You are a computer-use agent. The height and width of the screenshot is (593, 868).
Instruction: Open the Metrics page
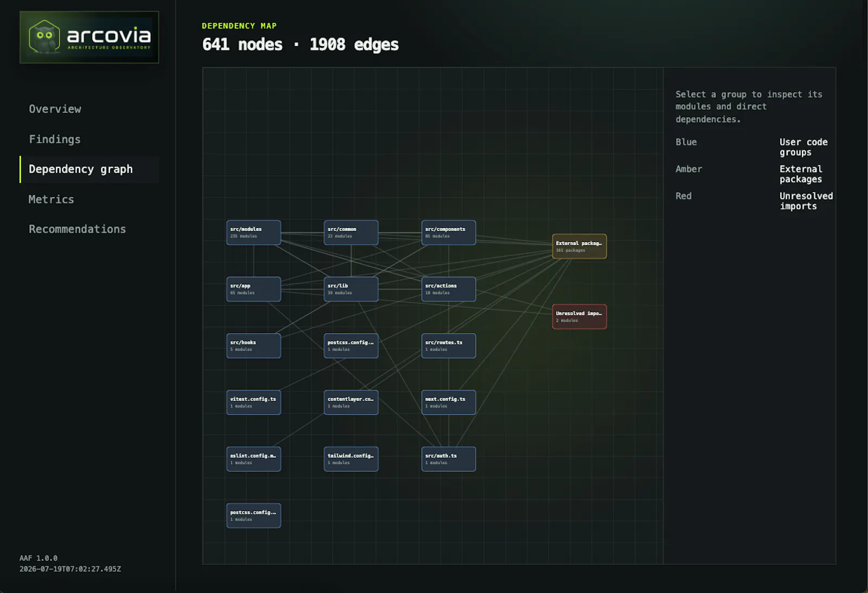tap(51, 200)
